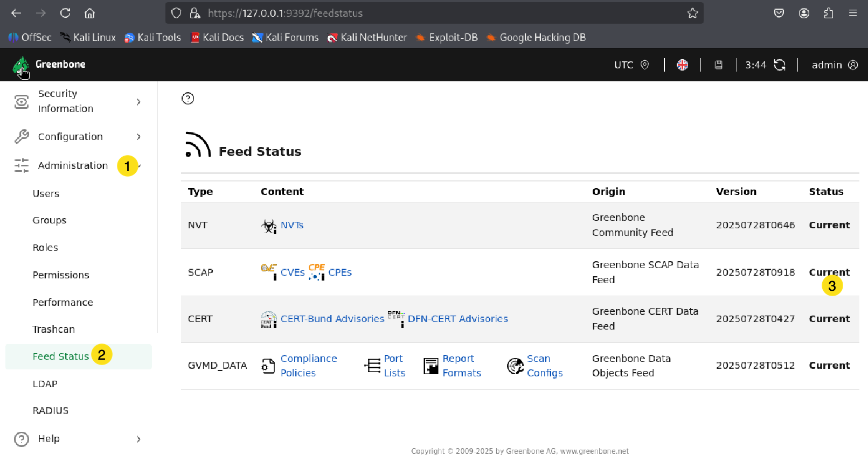
Task: Click the browser reload button
Action: (65, 13)
